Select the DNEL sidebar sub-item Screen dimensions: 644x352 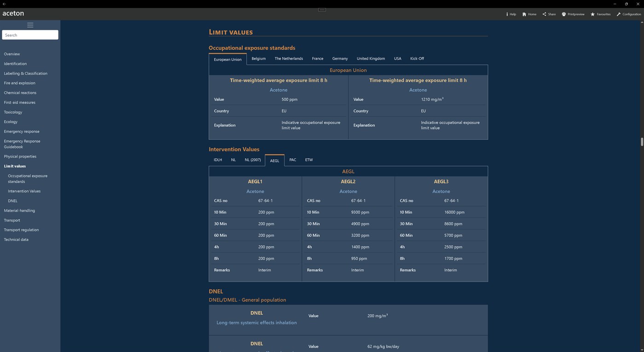click(x=12, y=201)
